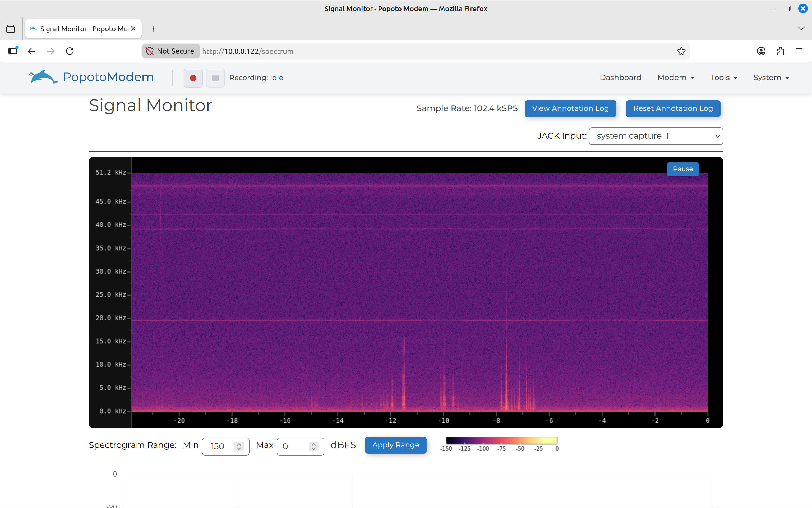Click the PopotoModem dolphin logo

click(x=91, y=77)
